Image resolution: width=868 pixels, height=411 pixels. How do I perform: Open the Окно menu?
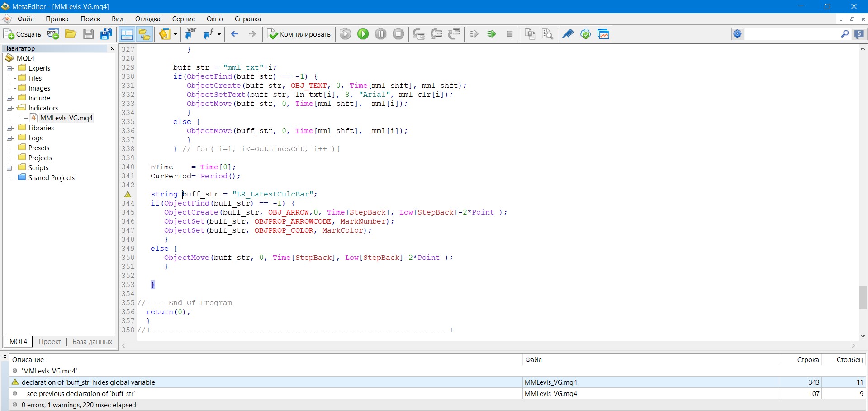coord(215,19)
